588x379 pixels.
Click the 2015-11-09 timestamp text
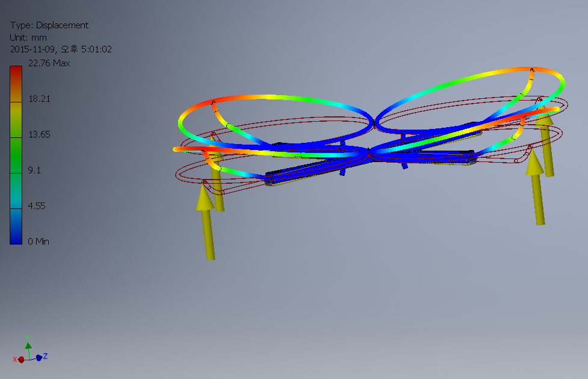(61, 49)
